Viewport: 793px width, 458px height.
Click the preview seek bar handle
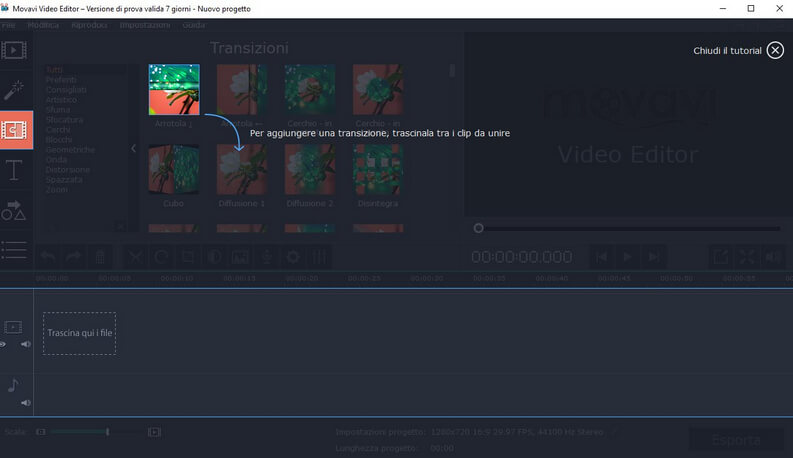pos(478,228)
